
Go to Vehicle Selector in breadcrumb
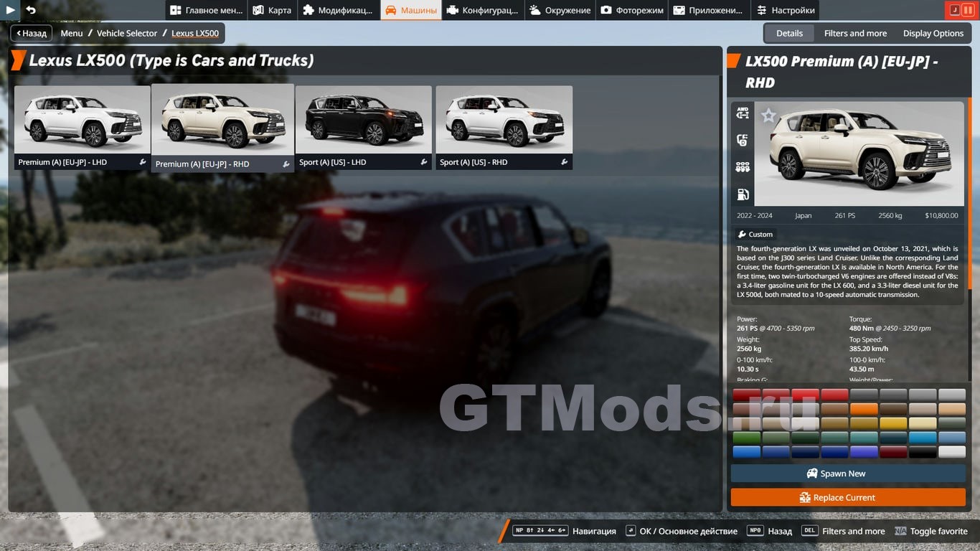(127, 33)
